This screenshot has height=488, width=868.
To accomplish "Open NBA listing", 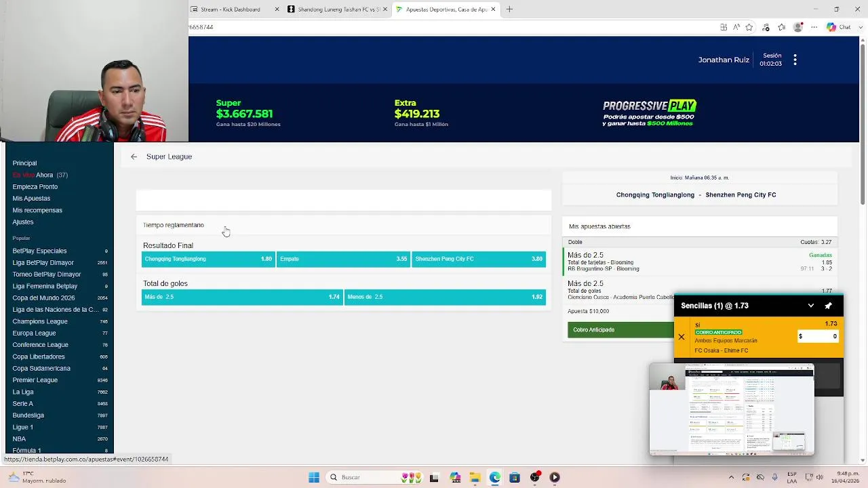I will pos(60,439).
